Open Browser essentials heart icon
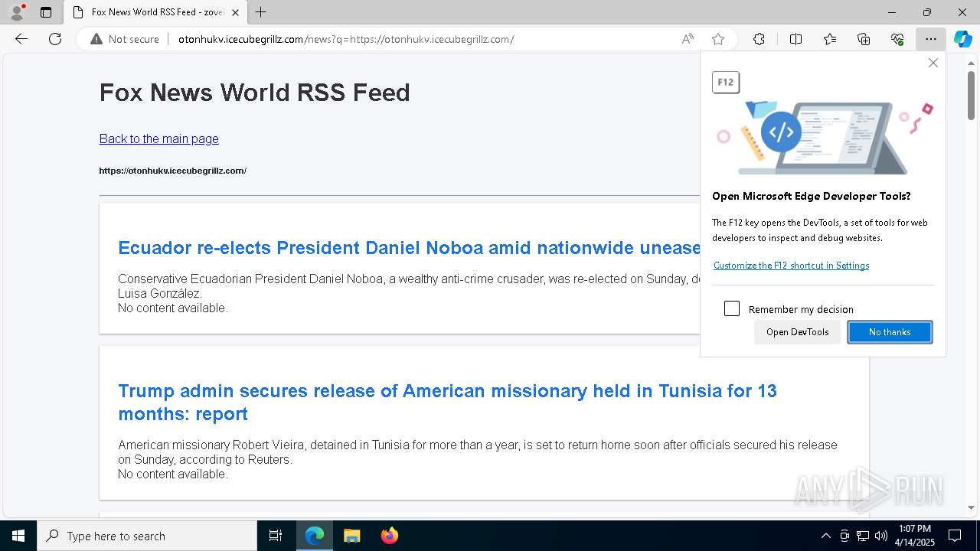Screen dimensions: 980x551 pyautogui.click(x=897, y=39)
